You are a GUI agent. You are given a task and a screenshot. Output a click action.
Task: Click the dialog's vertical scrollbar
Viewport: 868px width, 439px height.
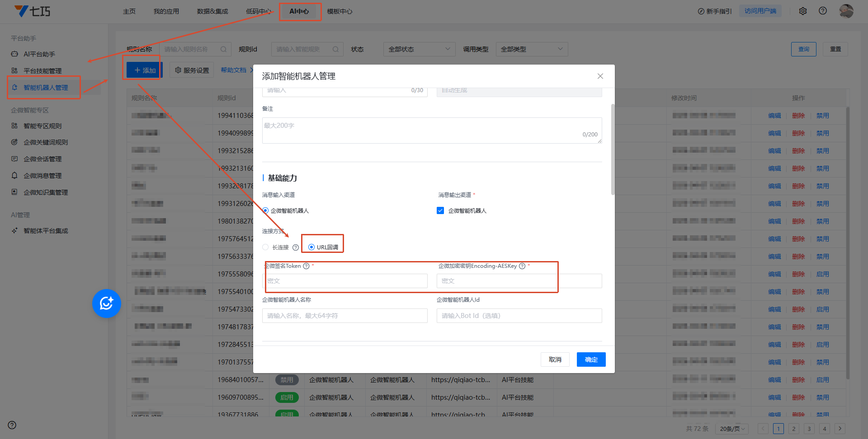(613, 149)
